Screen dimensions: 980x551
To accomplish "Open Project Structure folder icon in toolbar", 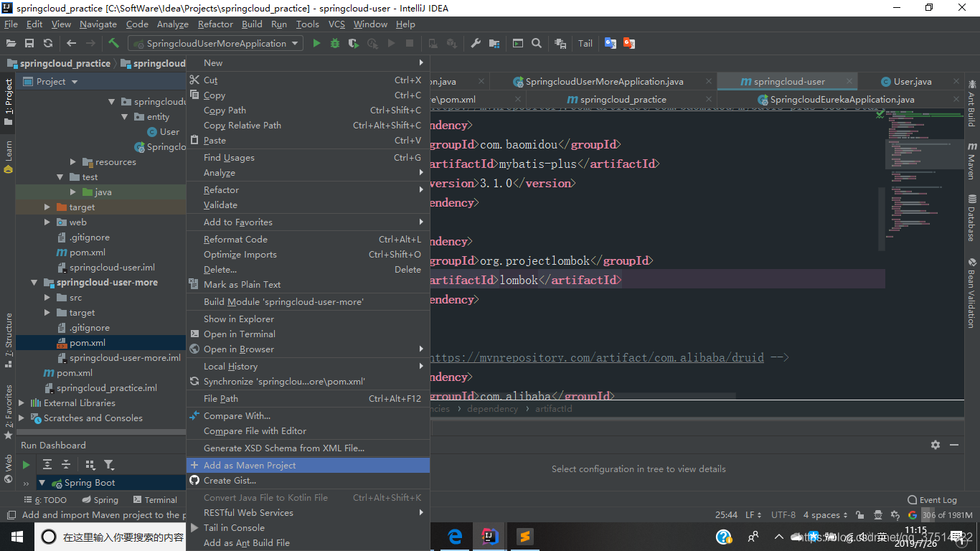I will [494, 43].
